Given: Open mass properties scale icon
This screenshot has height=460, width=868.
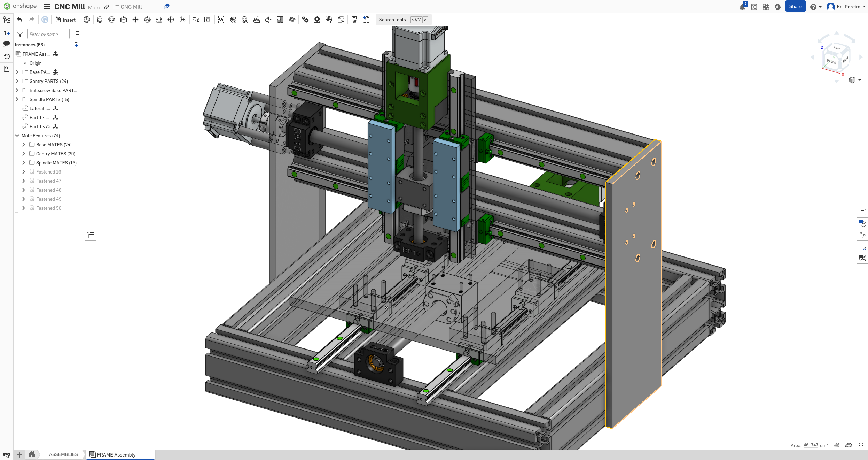Looking at the screenshot, I should click(x=861, y=445).
